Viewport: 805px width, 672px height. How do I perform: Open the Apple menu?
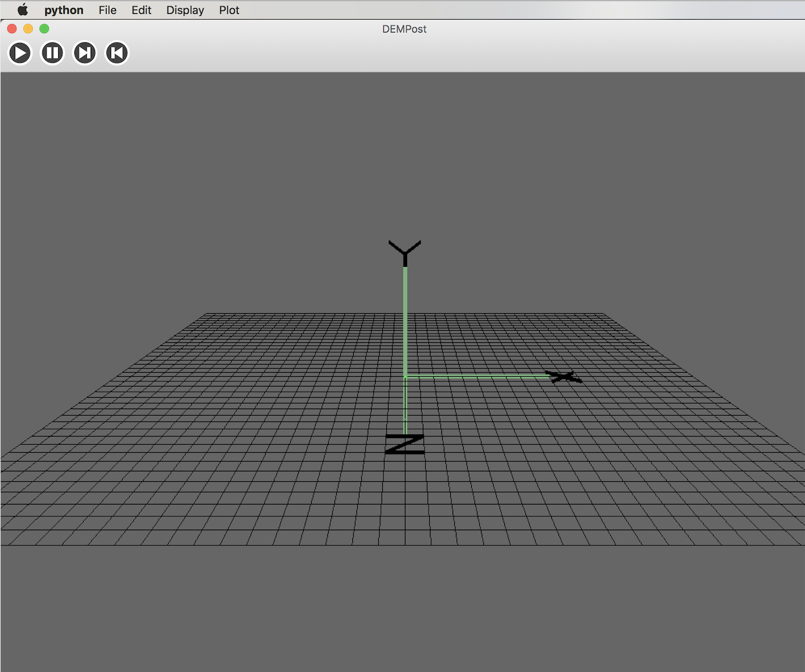tap(23, 10)
